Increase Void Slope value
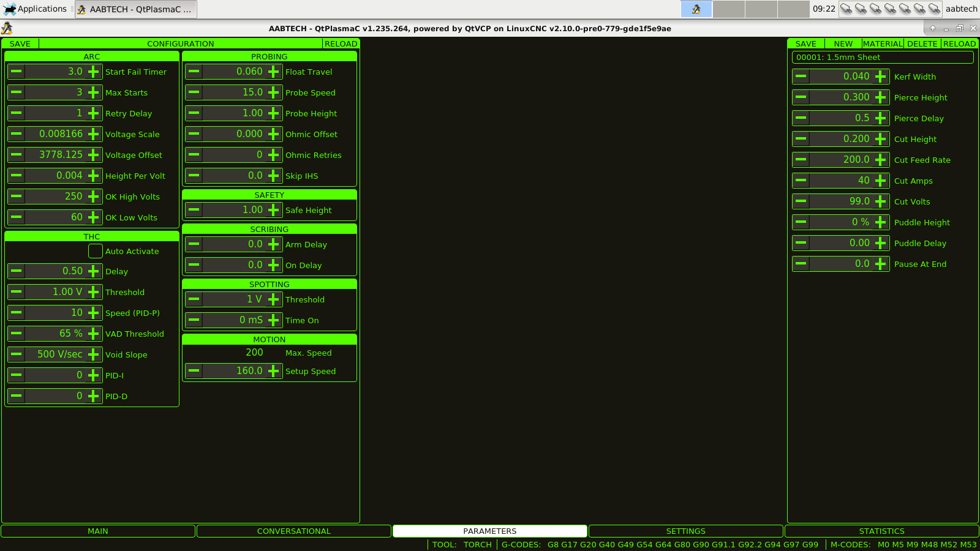 point(94,354)
